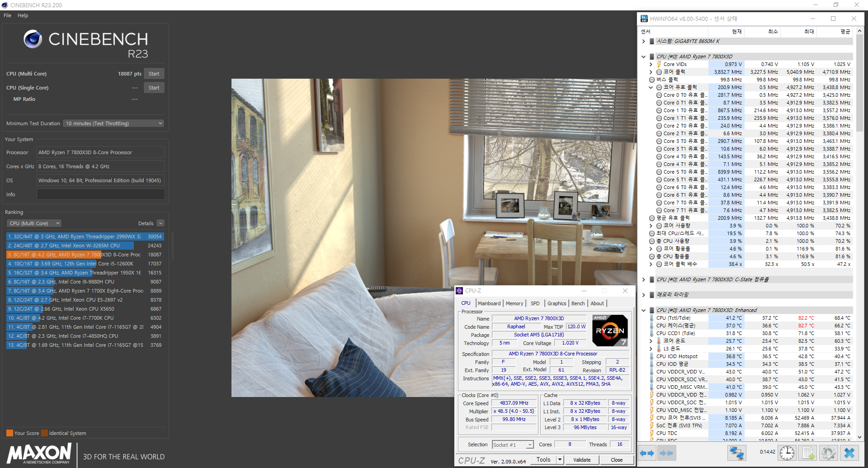This screenshot has width=868, height=468.
Task: Open Cinebench File menu
Action: pyautogui.click(x=7, y=15)
